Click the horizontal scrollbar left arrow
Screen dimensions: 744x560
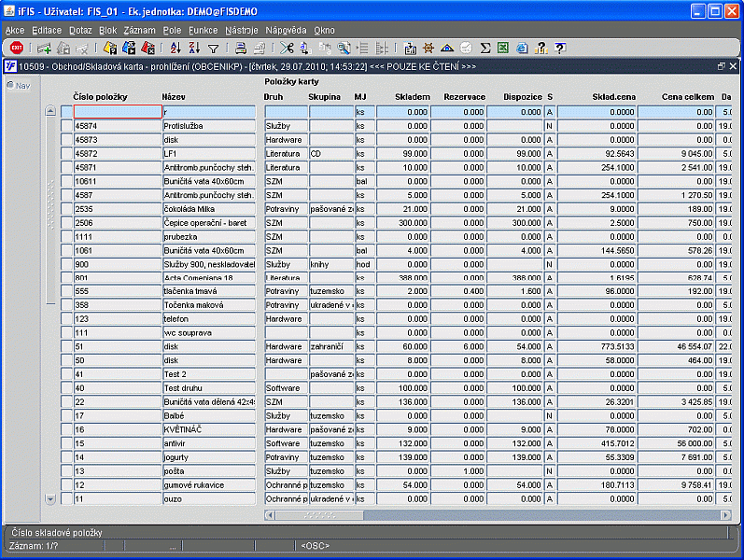(270, 515)
